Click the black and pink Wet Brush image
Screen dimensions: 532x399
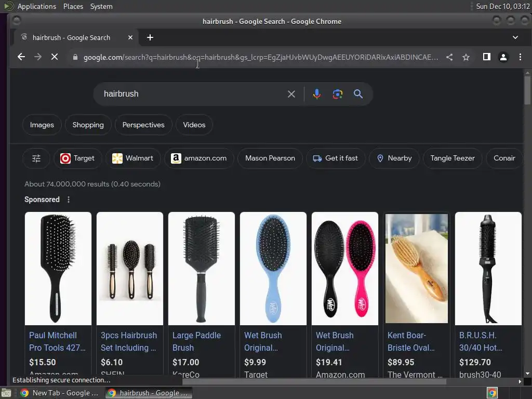345,269
